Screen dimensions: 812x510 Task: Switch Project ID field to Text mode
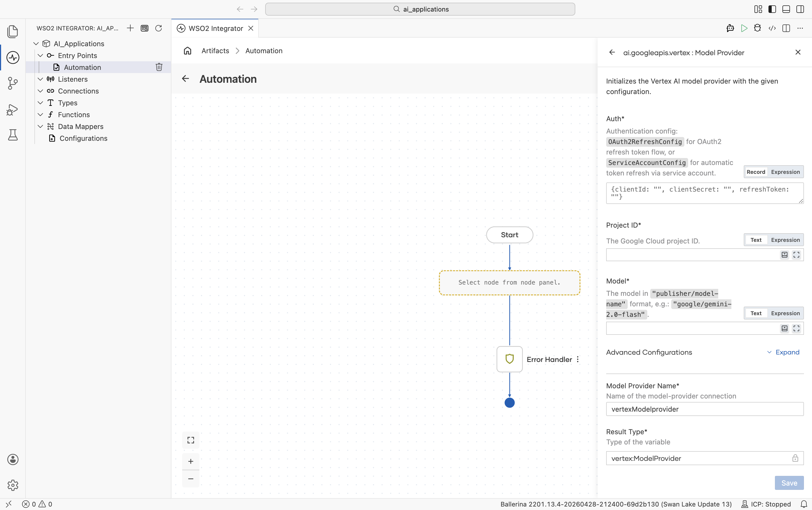click(x=756, y=240)
